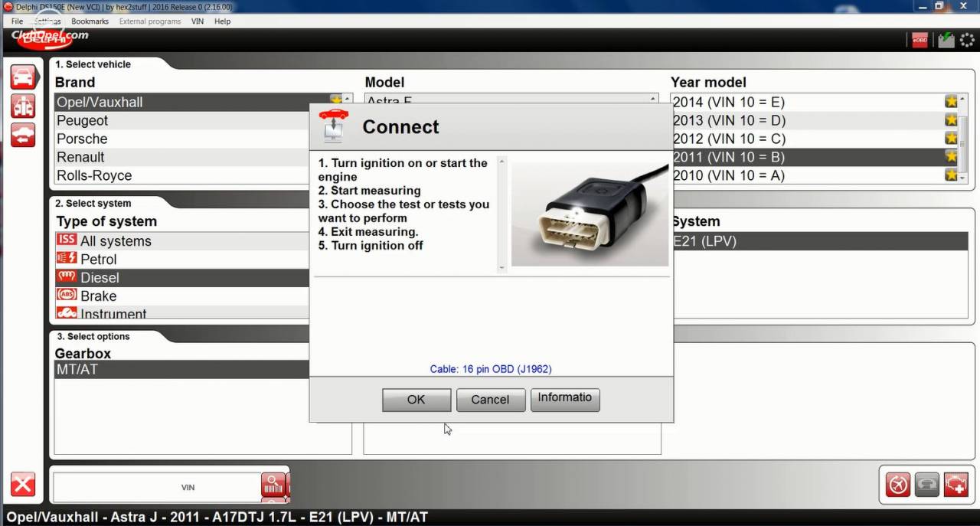
Task: Select the car vehicle icon in left sidebar
Action: [23, 77]
